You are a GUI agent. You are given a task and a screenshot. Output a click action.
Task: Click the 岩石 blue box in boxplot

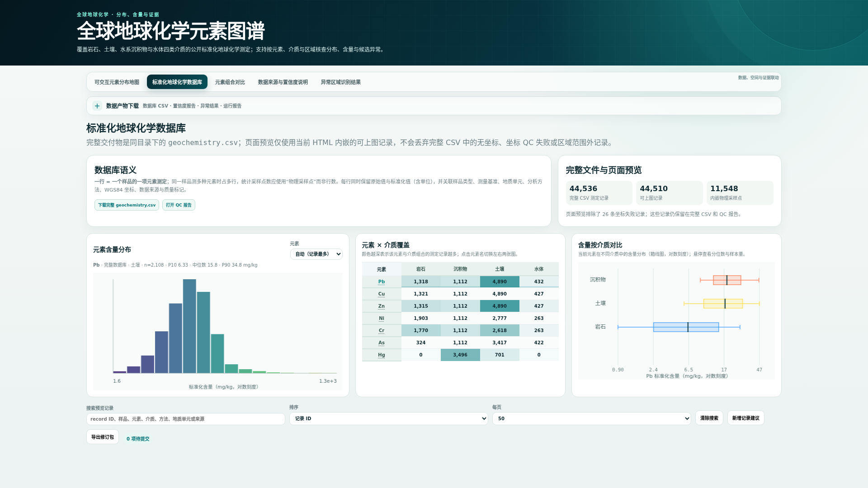coord(686,327)
